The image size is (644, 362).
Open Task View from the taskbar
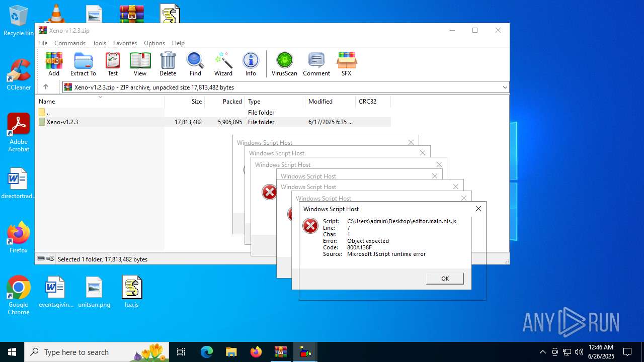pyautogui.click(x=181, y=352)
